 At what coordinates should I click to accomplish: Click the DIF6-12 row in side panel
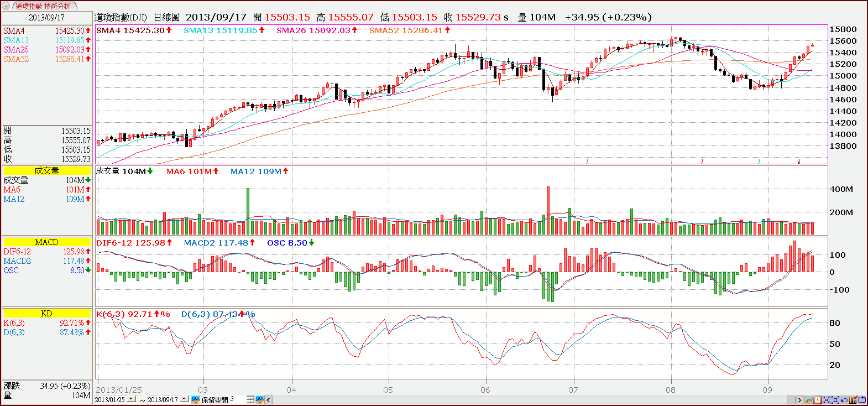tap(47, 252)
